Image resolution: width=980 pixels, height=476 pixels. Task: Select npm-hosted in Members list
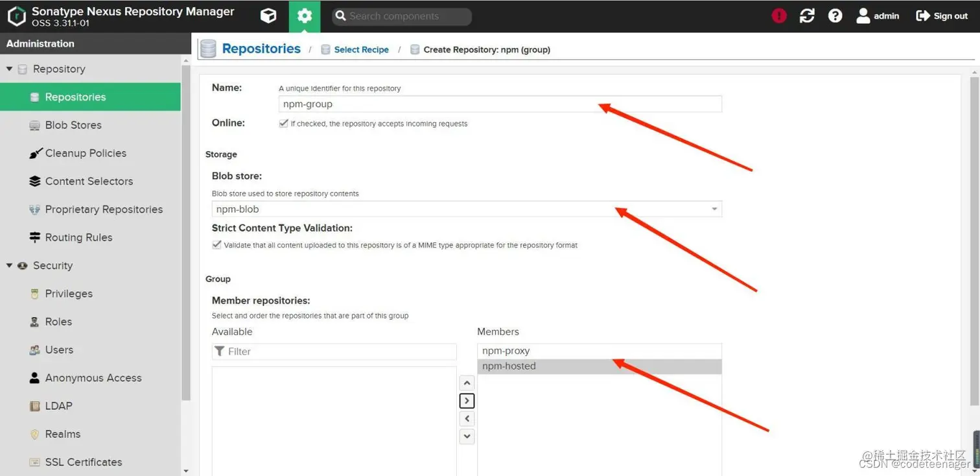coord(600,366)
